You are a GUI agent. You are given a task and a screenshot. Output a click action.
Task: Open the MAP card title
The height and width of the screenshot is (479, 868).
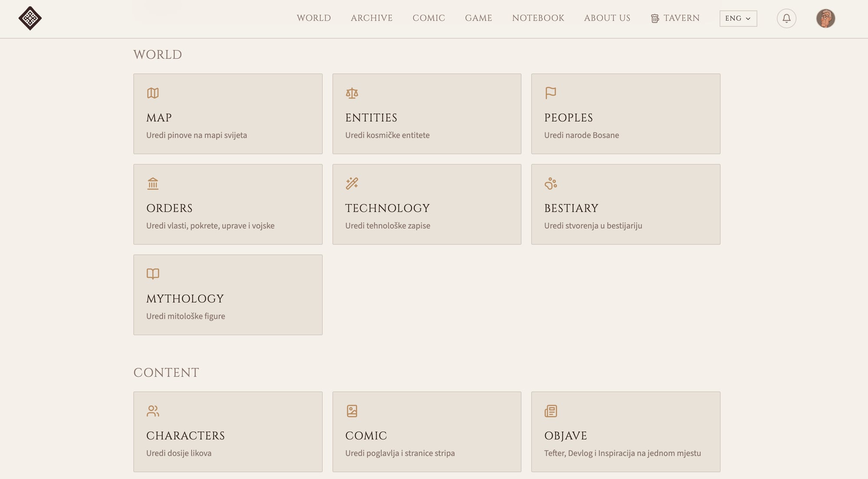pos(159,118)
